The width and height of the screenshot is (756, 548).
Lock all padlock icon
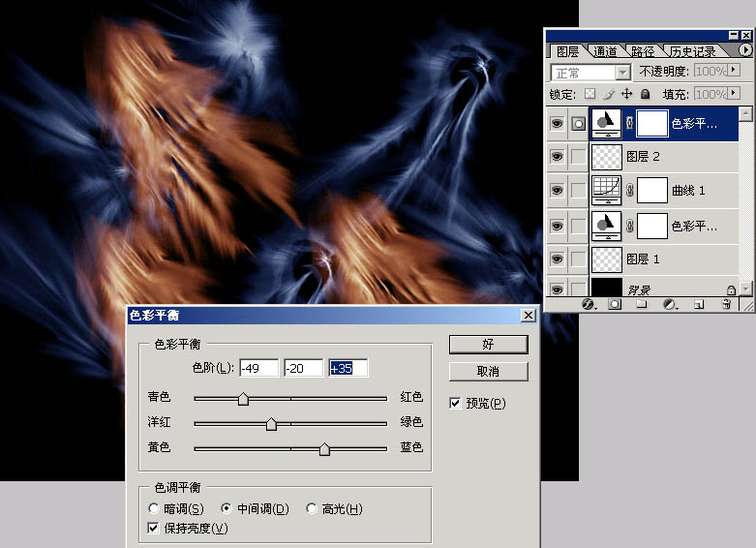point(645,94)
